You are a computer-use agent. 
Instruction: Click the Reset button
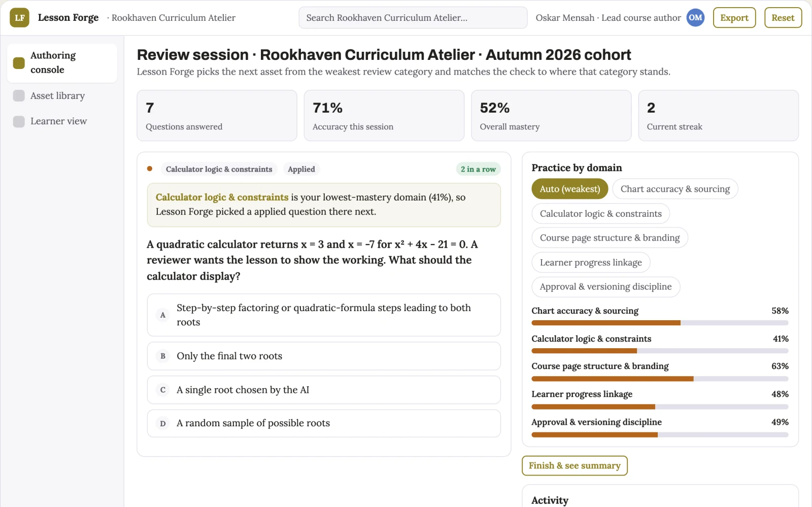783,18
